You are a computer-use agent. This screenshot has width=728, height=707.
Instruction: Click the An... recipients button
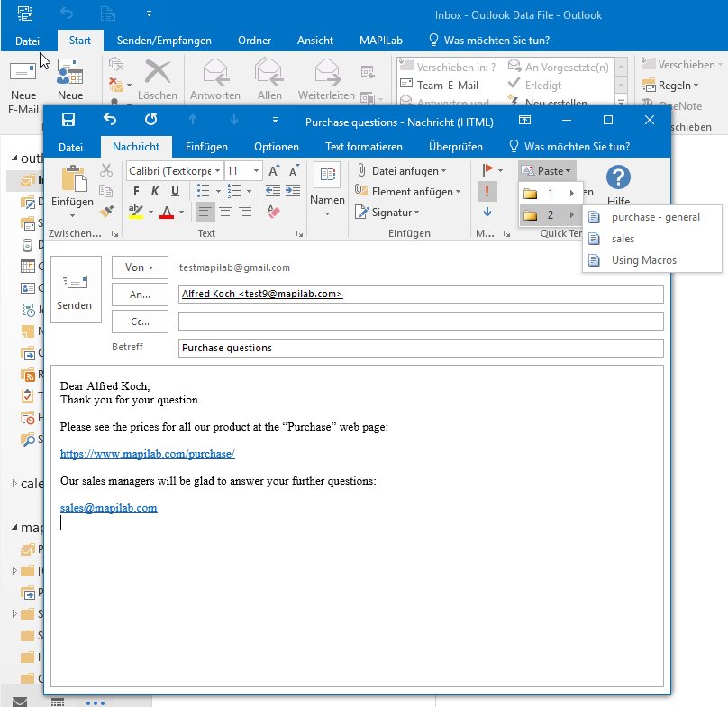(140, 295)
